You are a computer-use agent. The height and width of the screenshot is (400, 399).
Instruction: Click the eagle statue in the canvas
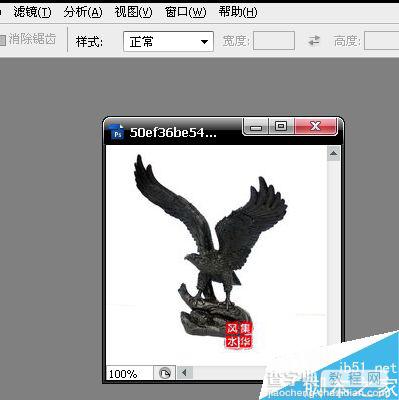(213, 247)
